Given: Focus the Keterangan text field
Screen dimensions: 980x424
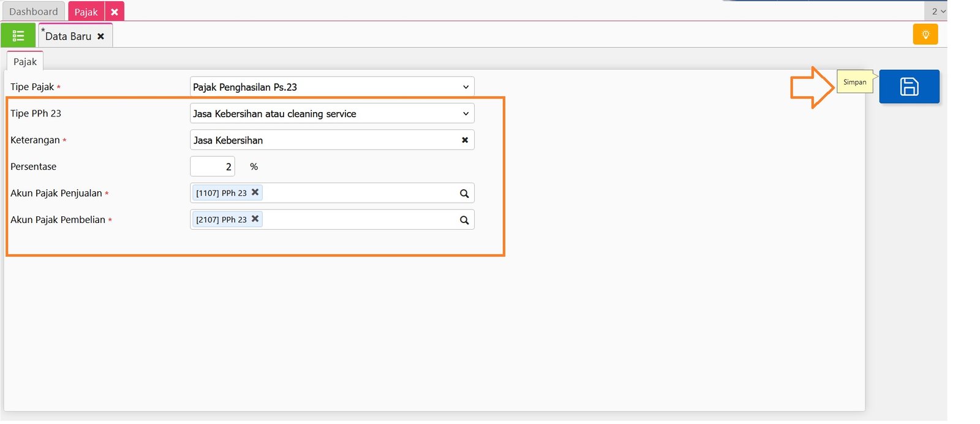Looking at the screenshot, I should point(325,140).
